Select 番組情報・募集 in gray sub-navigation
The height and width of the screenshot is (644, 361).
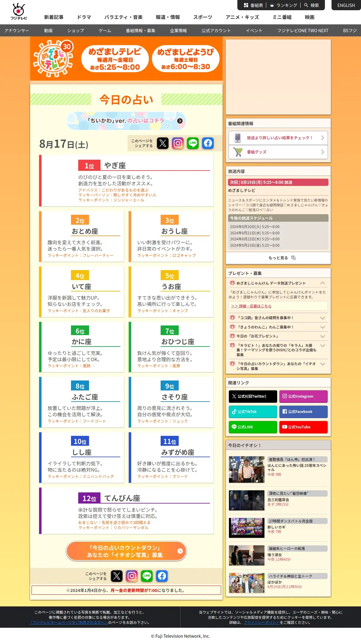(x=140, y=30)
